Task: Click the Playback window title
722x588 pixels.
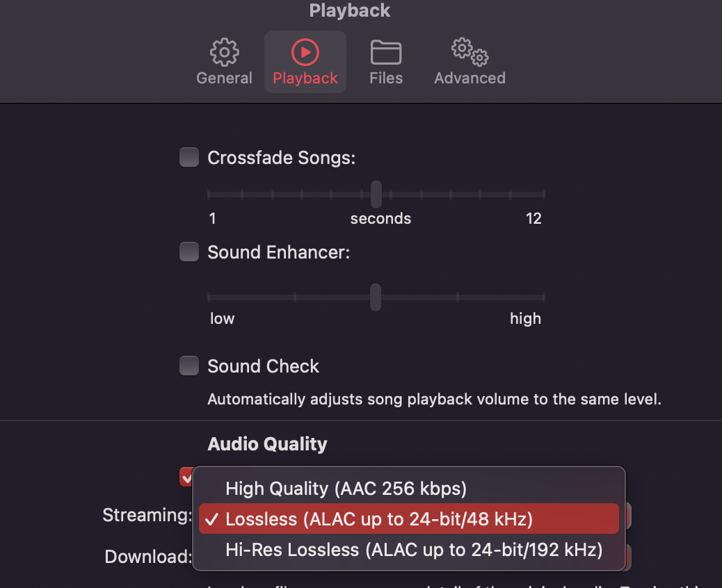Action: (x=350, y=11)
